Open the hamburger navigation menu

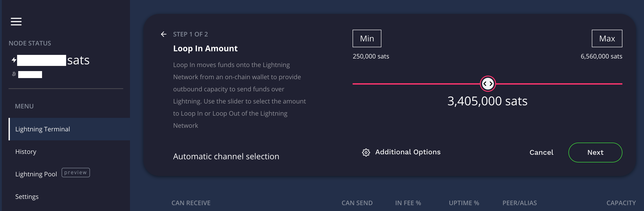(x=16, y=22)
